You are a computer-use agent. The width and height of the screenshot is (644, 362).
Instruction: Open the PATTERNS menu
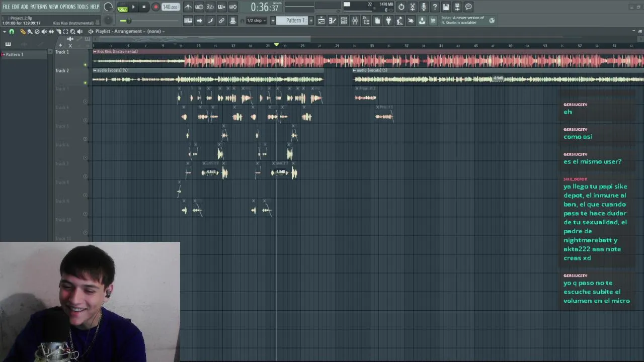point(39,7)
